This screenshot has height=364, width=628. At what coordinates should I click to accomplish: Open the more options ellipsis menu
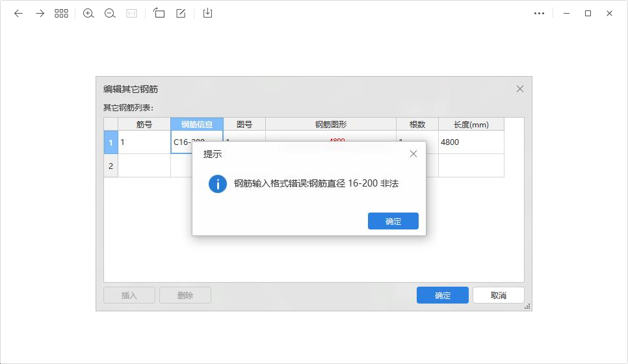click(539, 13)
